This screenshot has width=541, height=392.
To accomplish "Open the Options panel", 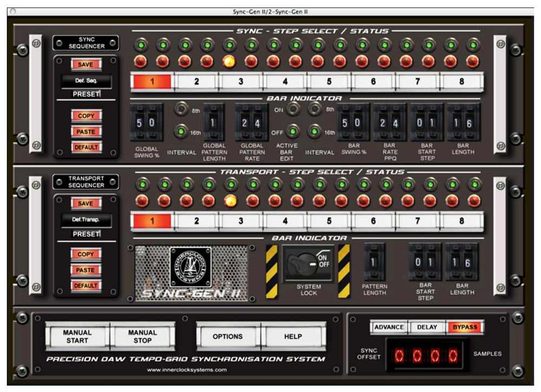I will [x=228, y=336].
